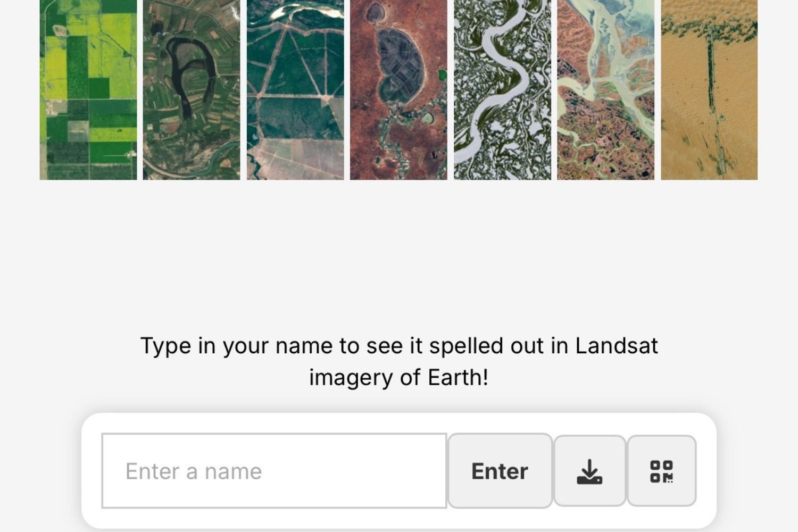The width and height of the screenshot is (798, 532).
Task: Click inside the Enter a name field
Action: click(x=273, y=471)
